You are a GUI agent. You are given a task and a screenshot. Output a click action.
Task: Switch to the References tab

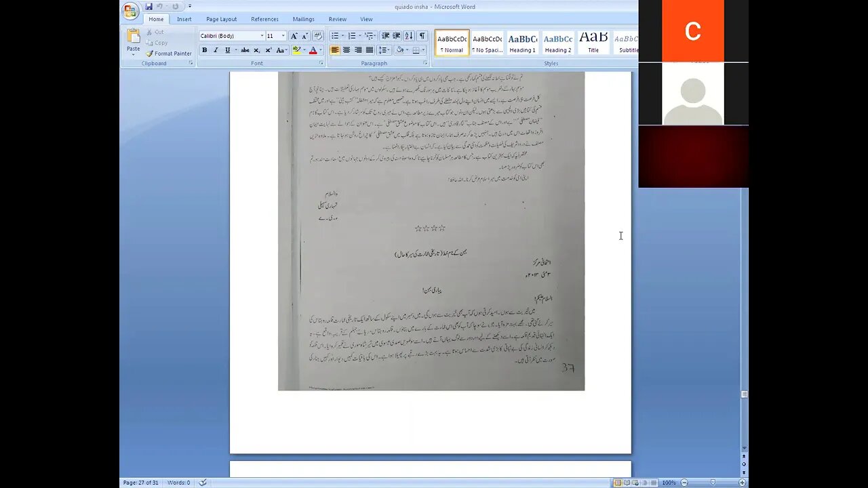[264, 19]
